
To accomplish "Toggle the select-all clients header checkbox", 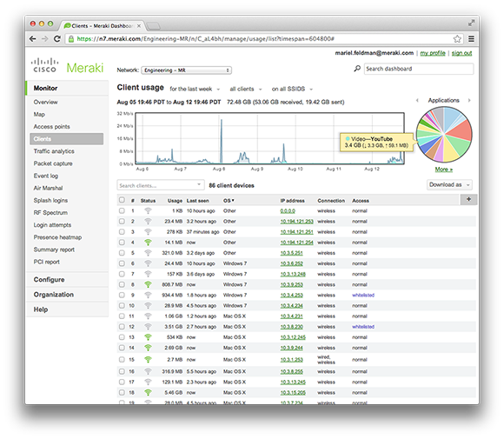I will coord(122,200).
